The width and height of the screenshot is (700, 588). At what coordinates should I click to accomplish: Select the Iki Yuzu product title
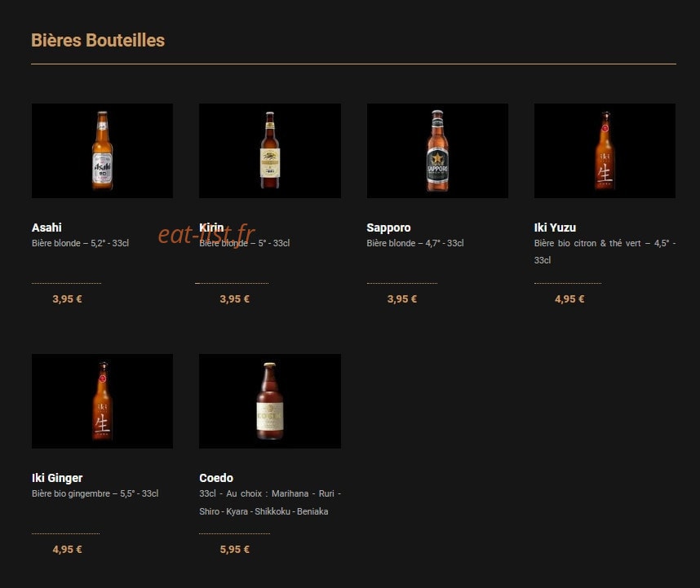(x=555, y=228)
